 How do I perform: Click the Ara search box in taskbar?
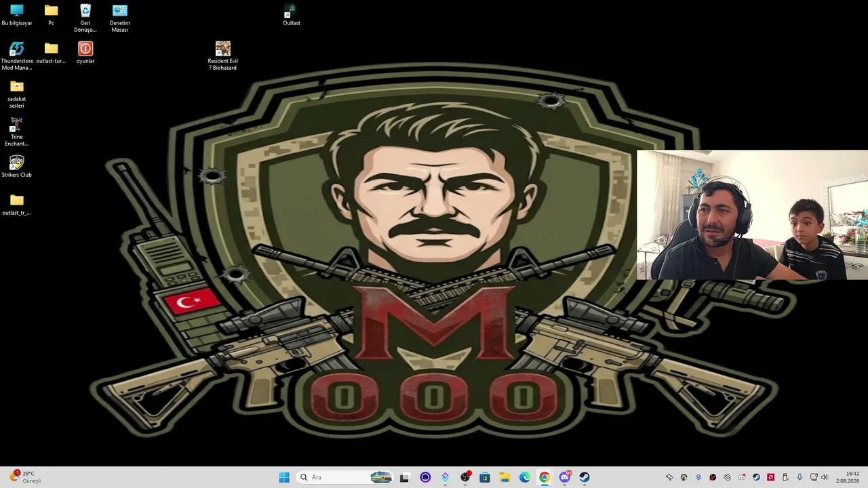point(346,477)
